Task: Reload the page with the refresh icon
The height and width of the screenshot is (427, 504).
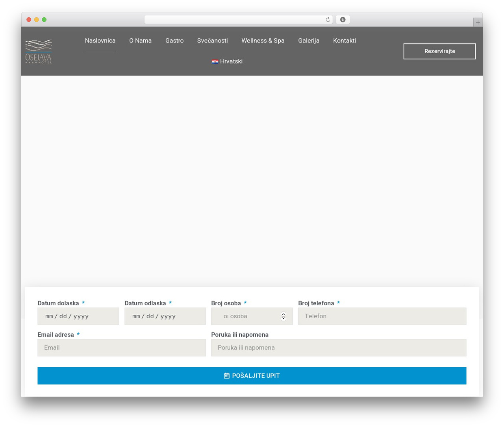Action: (328, 20)
